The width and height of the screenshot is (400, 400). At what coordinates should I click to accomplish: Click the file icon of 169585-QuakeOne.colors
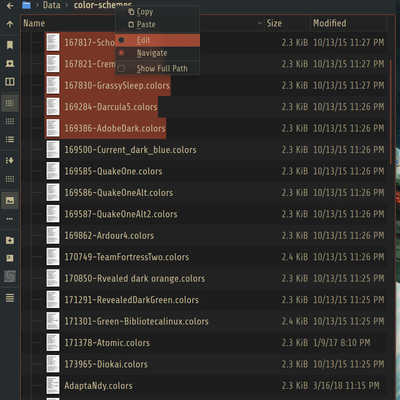point(53,171)
